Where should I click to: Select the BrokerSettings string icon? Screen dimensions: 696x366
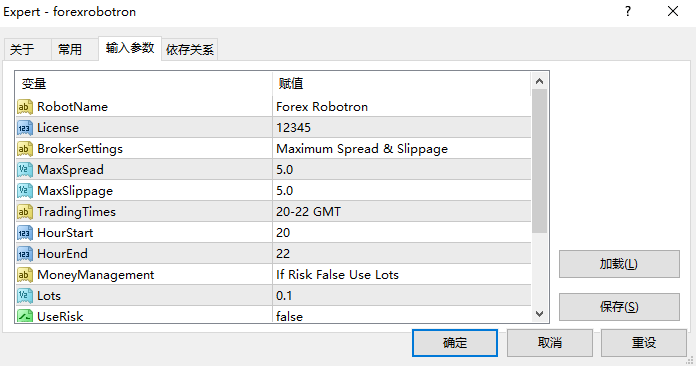24,149
